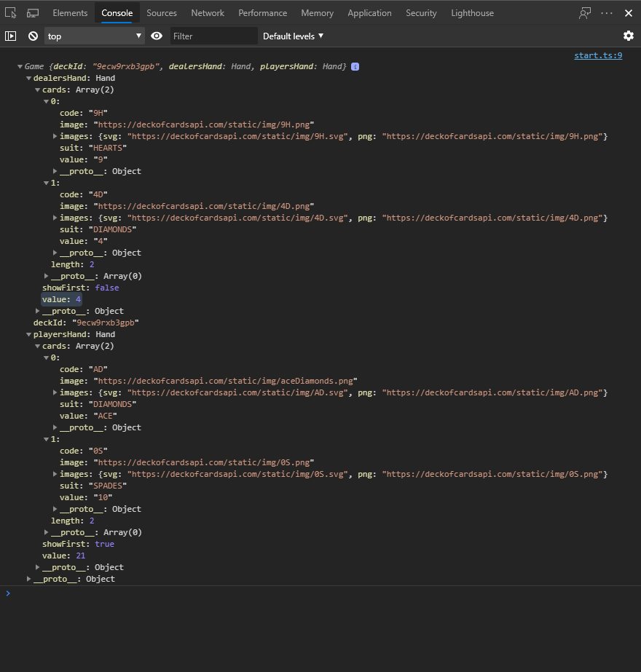Switch to the Lighthouse tab
The image size is (641, 672).
471,12
